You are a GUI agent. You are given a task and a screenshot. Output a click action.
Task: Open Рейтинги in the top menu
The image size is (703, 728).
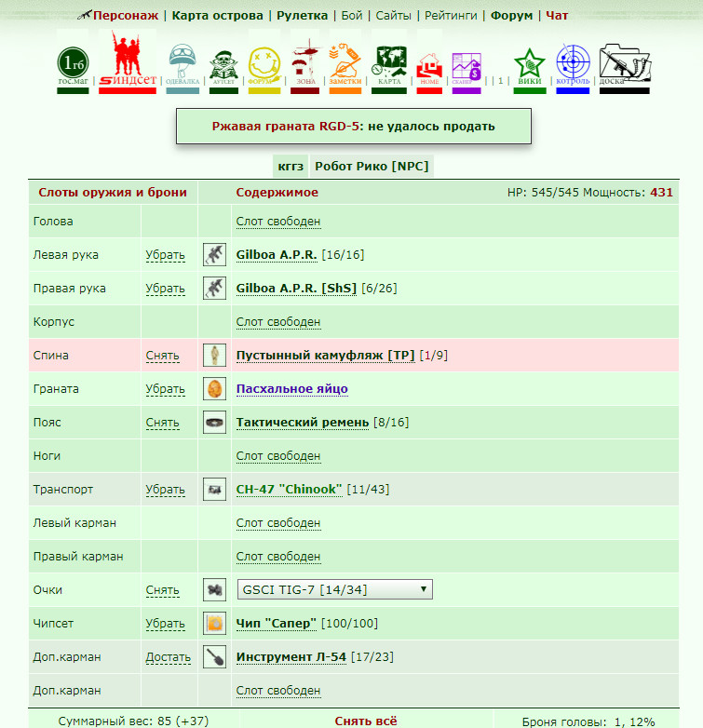click(451, 15)
